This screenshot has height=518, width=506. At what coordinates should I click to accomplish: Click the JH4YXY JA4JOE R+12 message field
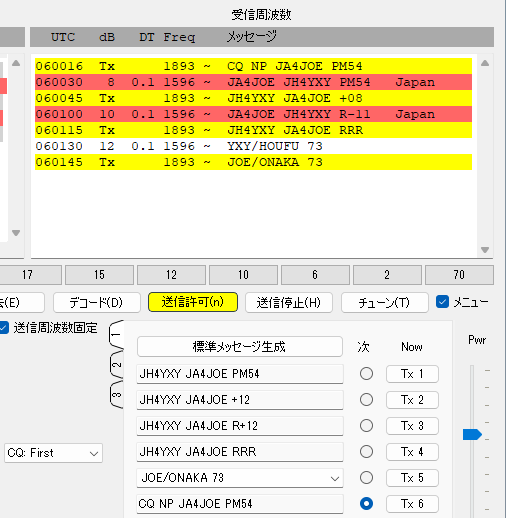(x=240, y=426)
